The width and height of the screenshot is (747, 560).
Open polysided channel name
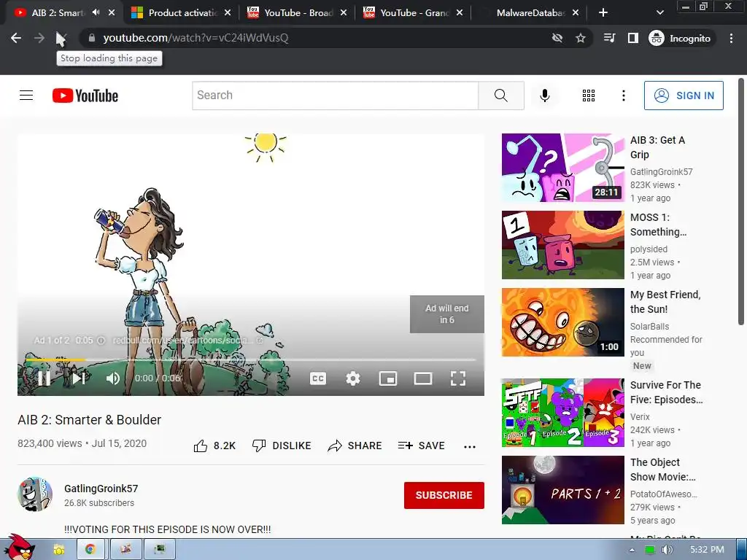(649, 249)
